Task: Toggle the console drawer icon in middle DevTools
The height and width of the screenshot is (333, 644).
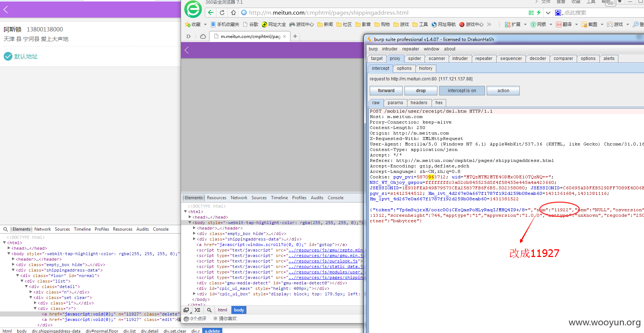Action: (x=197, y=310)
